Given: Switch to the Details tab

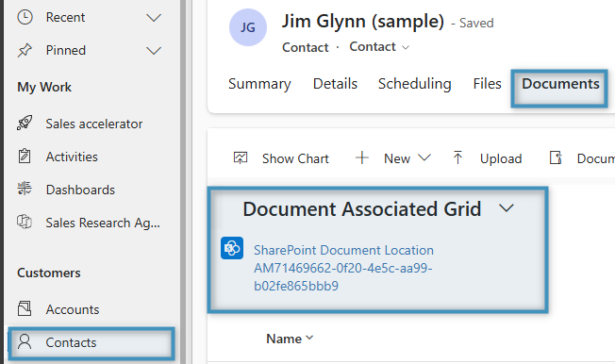Looking at the screenshot, I should (335, 84).
